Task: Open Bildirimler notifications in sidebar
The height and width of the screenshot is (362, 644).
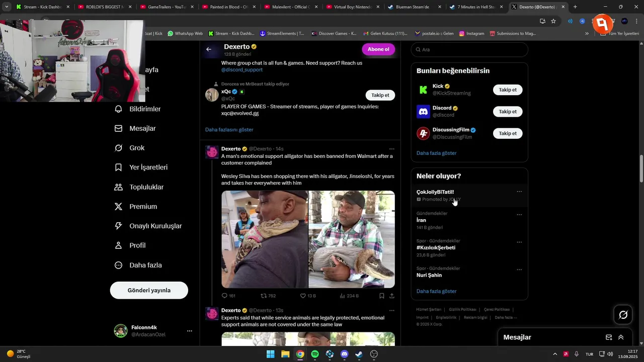Action: 138,109
